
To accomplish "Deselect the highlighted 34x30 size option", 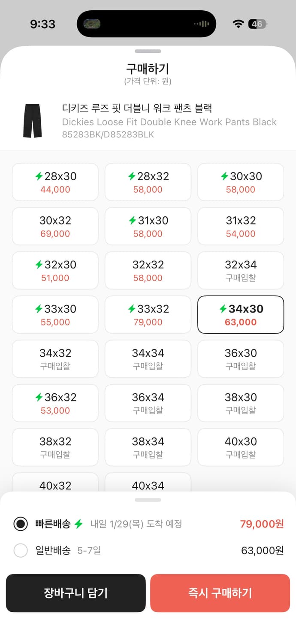I will [240, 314].
